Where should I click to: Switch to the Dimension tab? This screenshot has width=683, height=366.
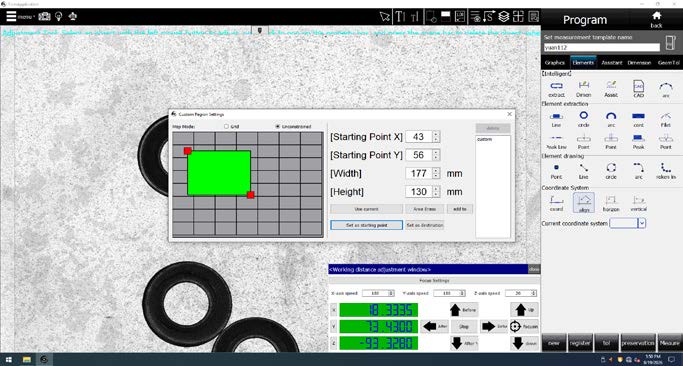click(x=639, y=63)
